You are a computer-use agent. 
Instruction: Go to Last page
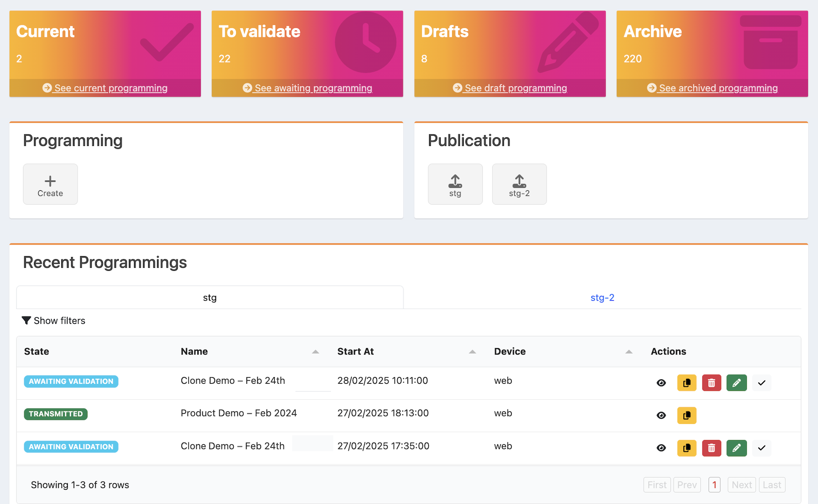tap(772, 485)
